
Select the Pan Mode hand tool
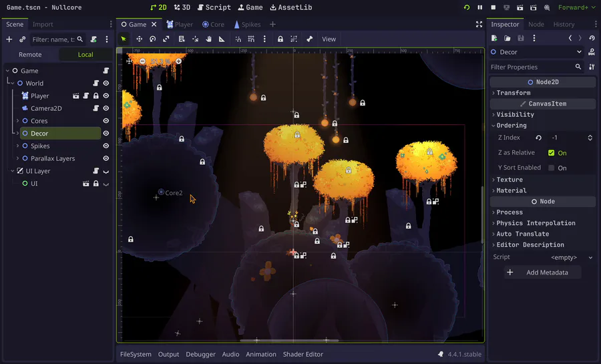[208, 39]
